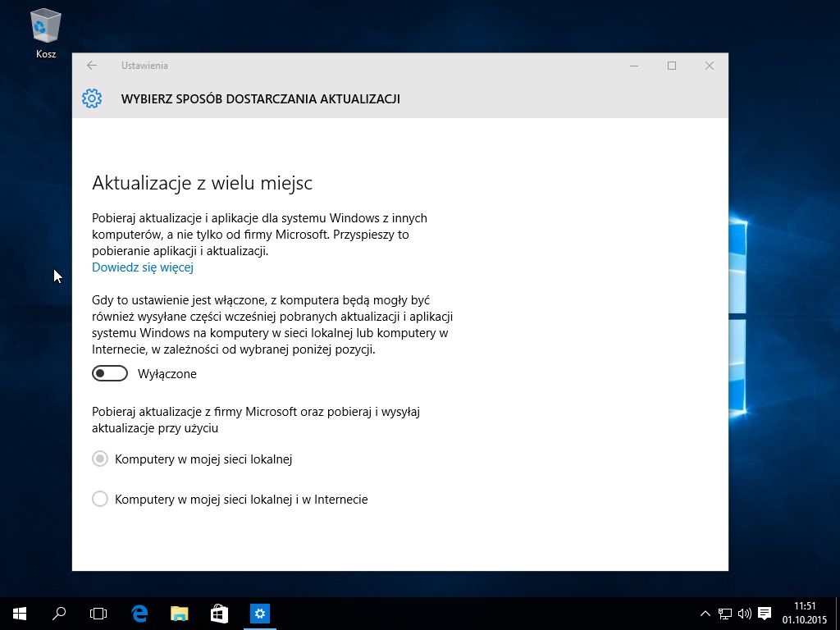840x630 pixels.
Task: Open the Dowiedz się więcej link
Action: click(x=143, y=267)
